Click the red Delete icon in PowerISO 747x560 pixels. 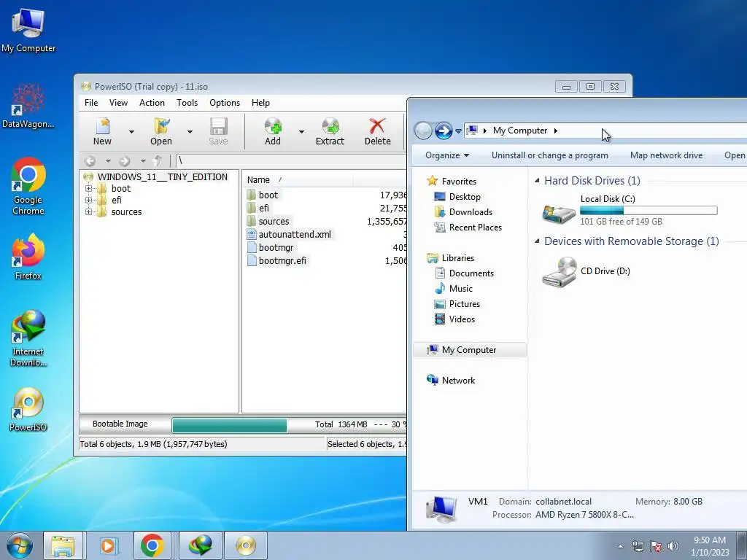[377, 131]
